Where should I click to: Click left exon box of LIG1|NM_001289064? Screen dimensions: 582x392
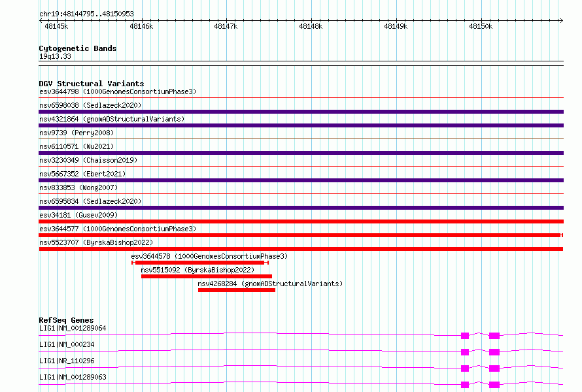point(465,336)
